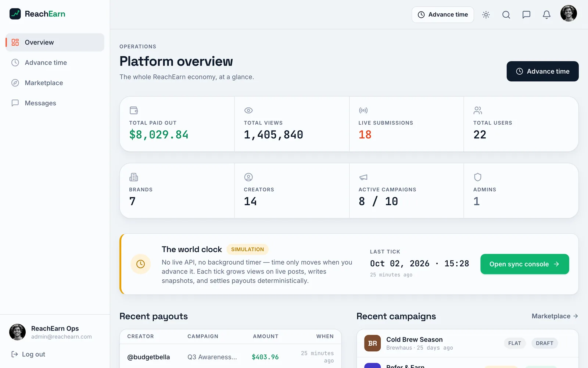Screen dimensions: 588x368
Task: Select the @budgetbella creator cell
Action: pos(148,357)
